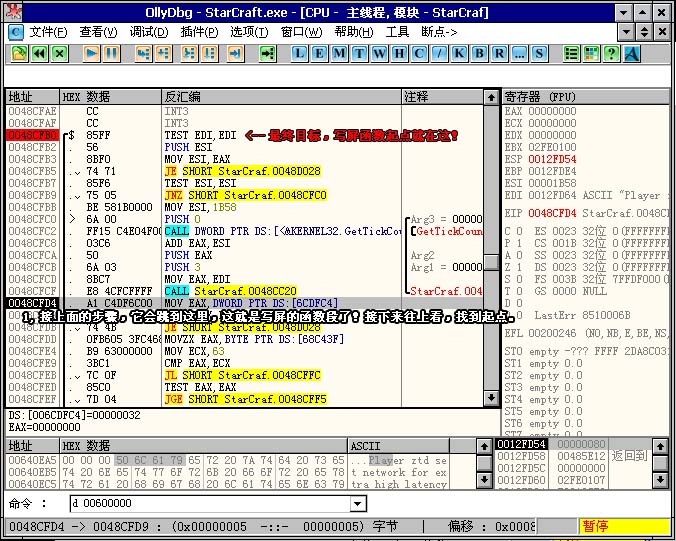Open Windows list with W button
The image size is (676, 541).
click(379, 54)
